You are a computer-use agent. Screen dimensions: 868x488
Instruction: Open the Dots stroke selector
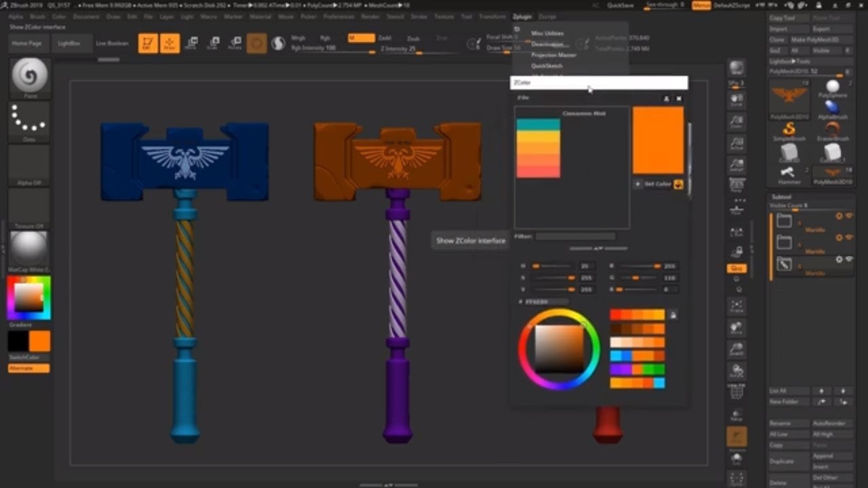click(x=30, y=121)
